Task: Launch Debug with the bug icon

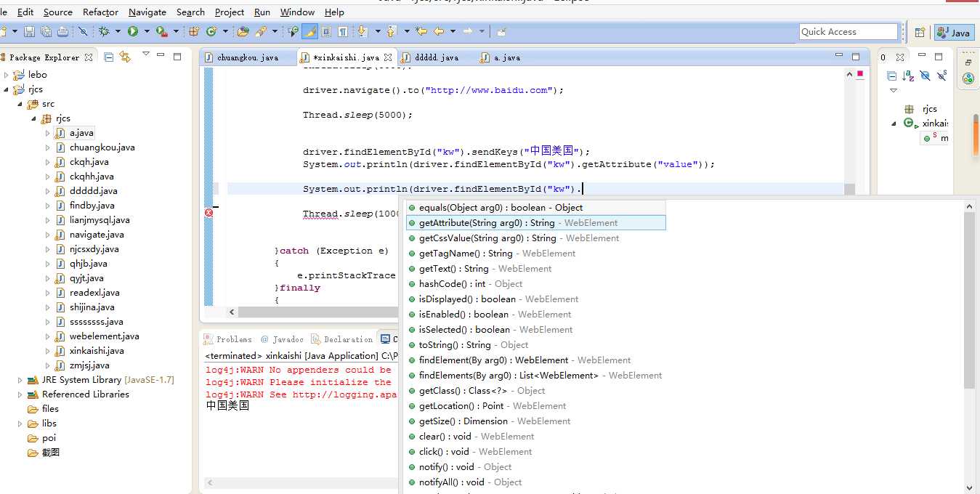Action: click(x=104, y=31)
